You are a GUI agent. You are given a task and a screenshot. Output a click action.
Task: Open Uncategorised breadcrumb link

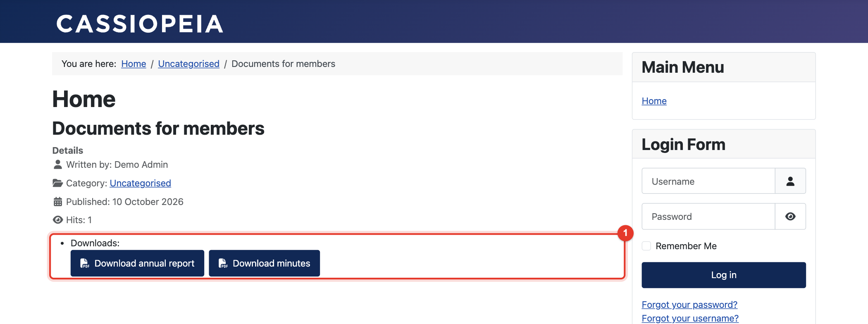[x=188, y=64]
